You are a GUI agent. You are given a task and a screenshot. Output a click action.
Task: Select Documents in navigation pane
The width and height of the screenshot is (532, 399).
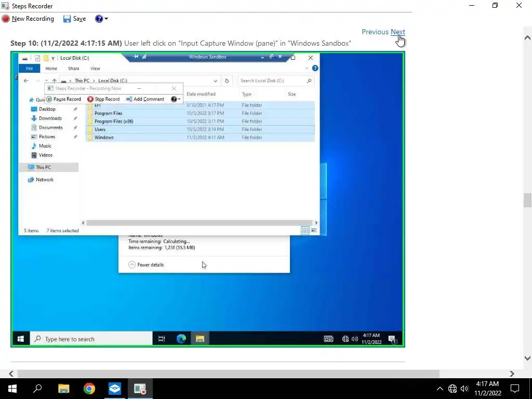pos(50,127)
